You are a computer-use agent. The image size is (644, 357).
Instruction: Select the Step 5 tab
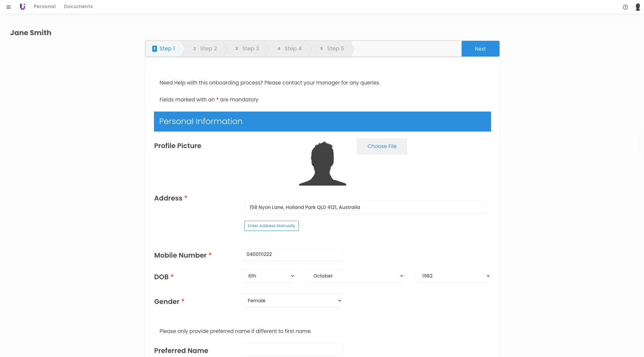pos(332,49)
